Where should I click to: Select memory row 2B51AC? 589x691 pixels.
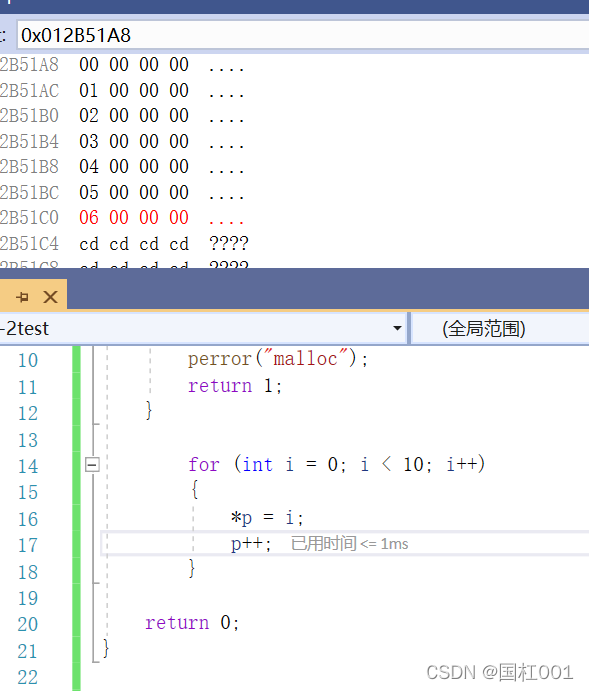tap(124, 91)
